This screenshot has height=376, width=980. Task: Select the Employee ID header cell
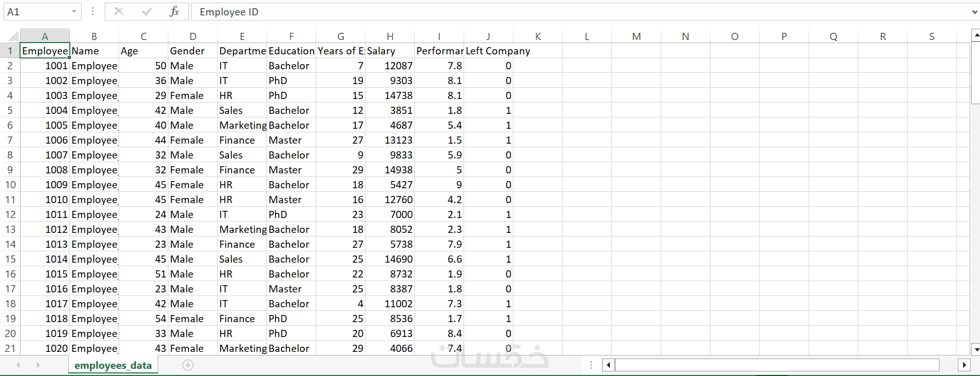click(45, 51)
